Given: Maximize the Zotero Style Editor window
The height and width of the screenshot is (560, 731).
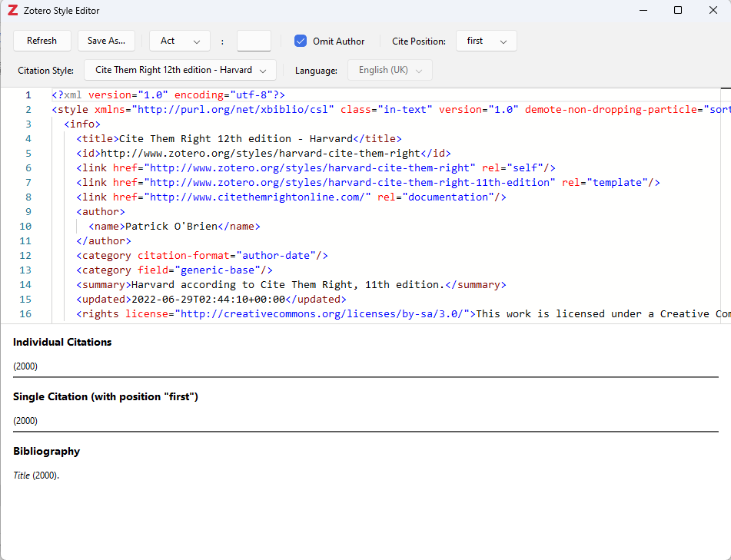Looking at the screenshot, I should pos(678,10).
